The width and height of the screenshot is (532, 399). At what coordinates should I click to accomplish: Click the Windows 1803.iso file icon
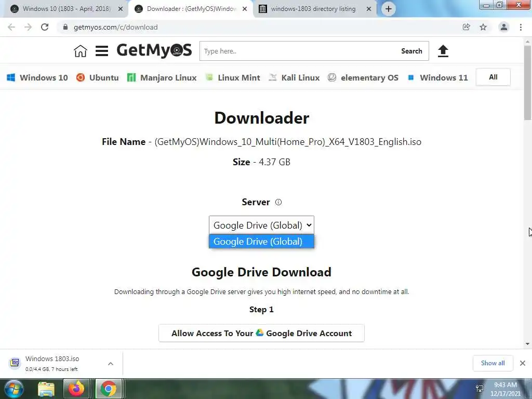[x=15, y=363]
